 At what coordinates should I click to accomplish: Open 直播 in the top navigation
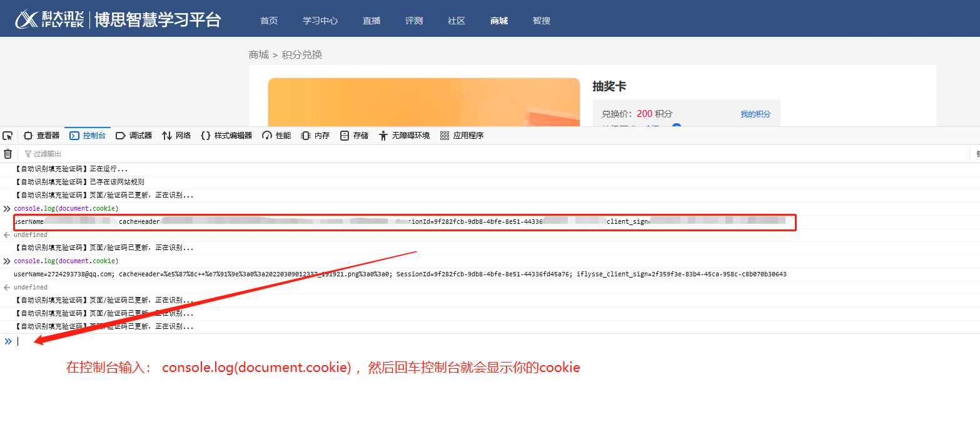point(371,21)
